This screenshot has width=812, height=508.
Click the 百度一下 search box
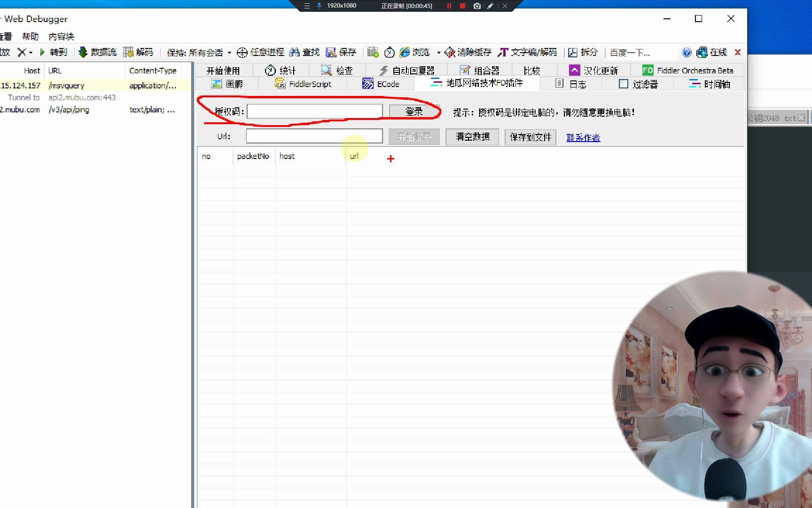[641, 53]
